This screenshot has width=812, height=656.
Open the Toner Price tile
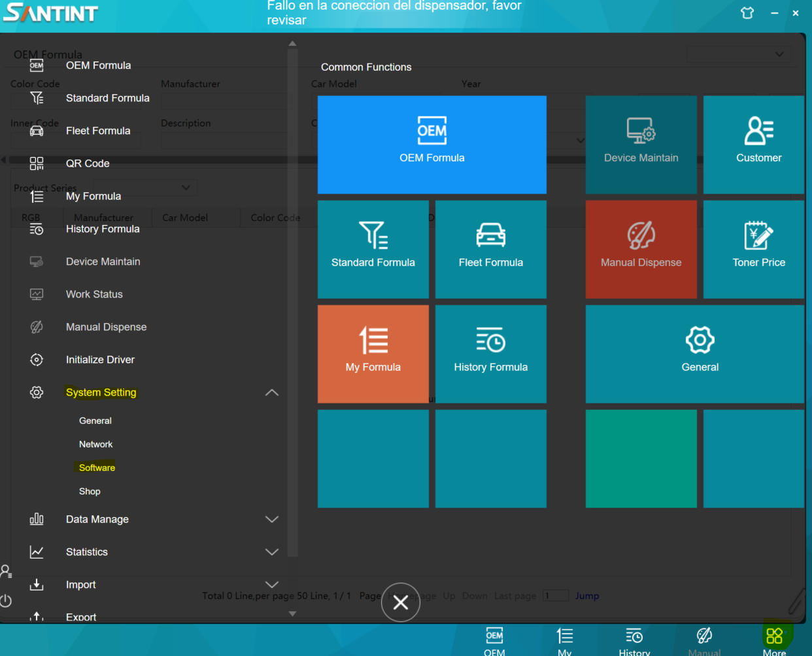[x=757, y=249]
